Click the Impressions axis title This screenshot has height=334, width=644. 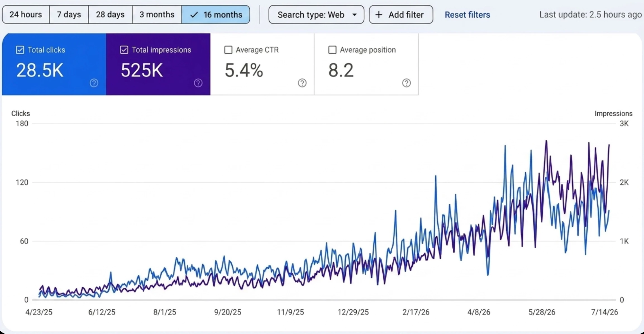pos(613,113)
